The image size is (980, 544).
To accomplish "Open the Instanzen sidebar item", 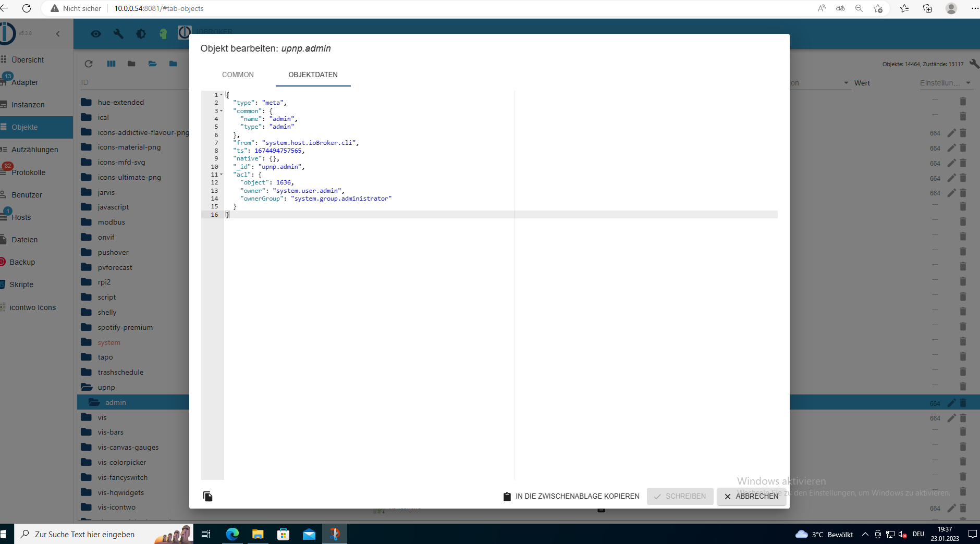I will pyautogui.click(x=28, y=105).
